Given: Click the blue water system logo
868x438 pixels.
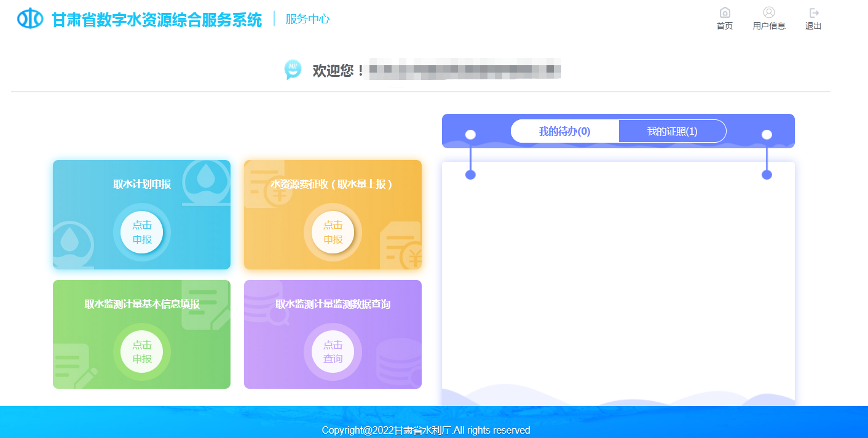Looking at the screenshot, I should pyautogui.click(x=30, y=19).
